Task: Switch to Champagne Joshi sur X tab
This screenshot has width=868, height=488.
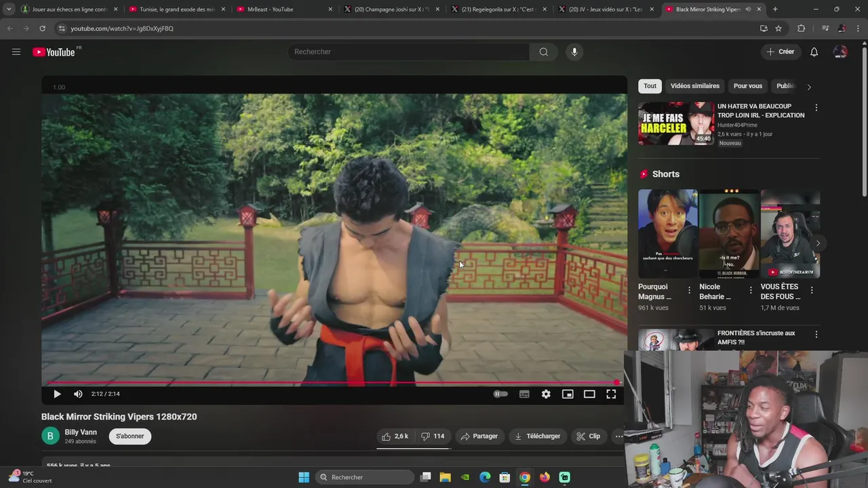Action: (x=393, y=9)
